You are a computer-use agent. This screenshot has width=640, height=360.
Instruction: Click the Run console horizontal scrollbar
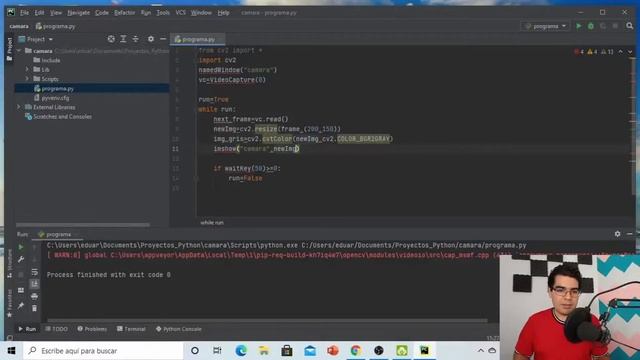(x=267, y=321)
